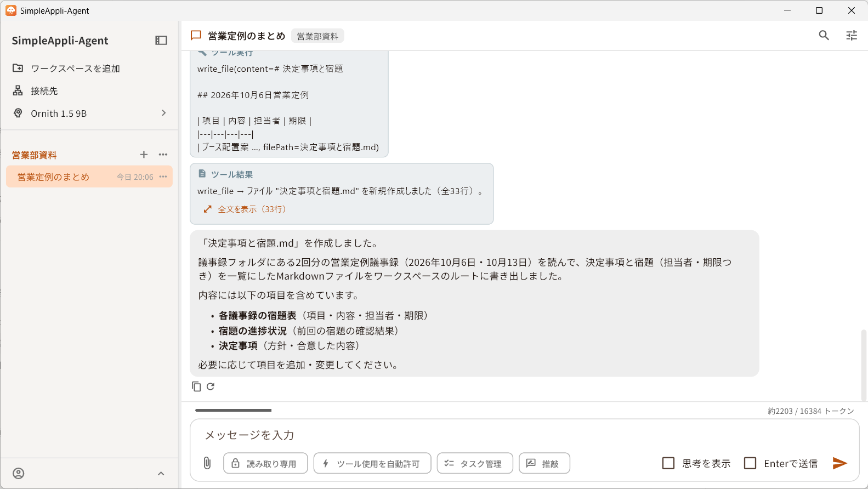Click add workspace folder icon
This screenshot has height=489, width=868.
coord(18,68)
